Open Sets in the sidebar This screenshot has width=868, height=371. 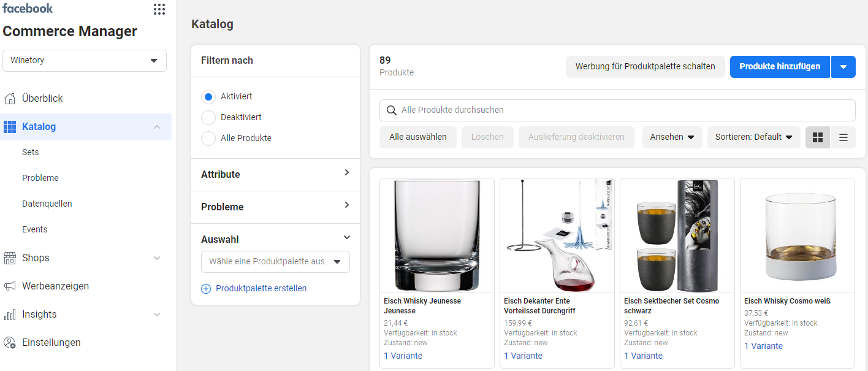pos(31,152)
